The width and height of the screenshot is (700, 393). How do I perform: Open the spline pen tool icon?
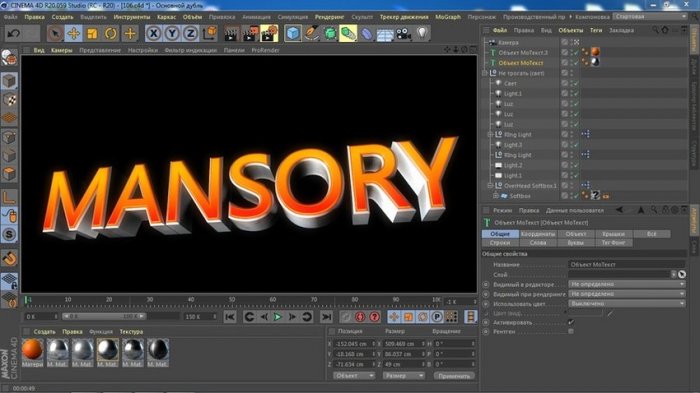tap(312, 33)
